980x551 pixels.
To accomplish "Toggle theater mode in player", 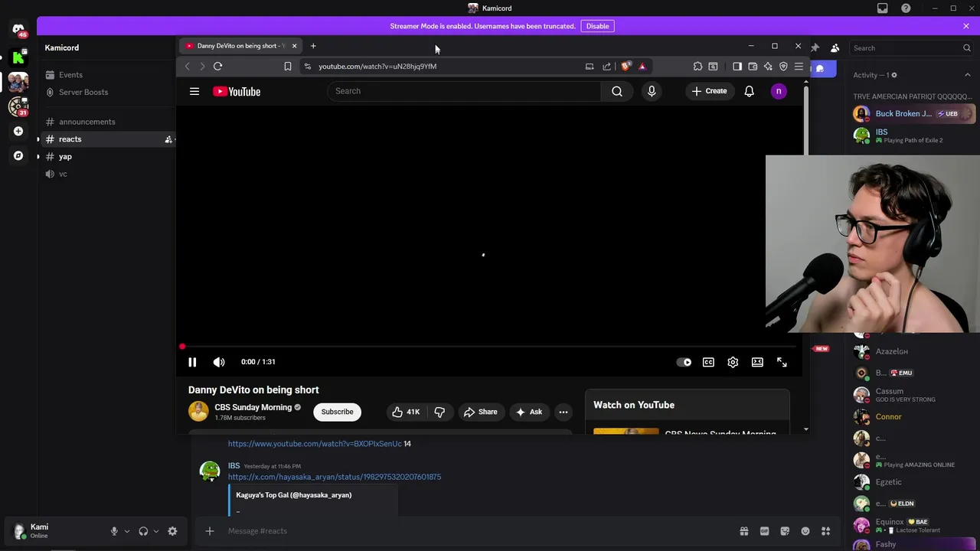I will click(x=757, y=362).
